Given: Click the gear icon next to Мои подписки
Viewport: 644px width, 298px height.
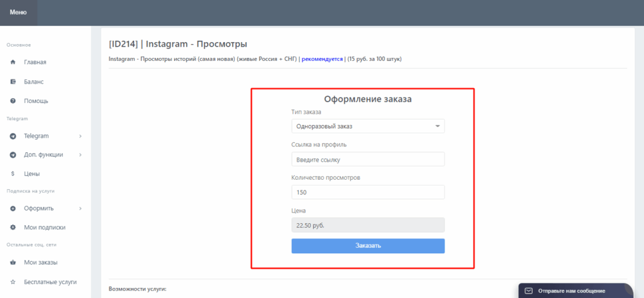Looking at the screenshot, I should pyautogui.click(x=13, y=228).
